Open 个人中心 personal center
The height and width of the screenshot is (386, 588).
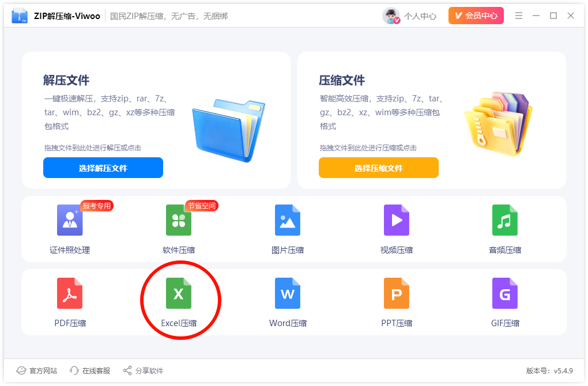pyautogui.click(x=420, y=16)
